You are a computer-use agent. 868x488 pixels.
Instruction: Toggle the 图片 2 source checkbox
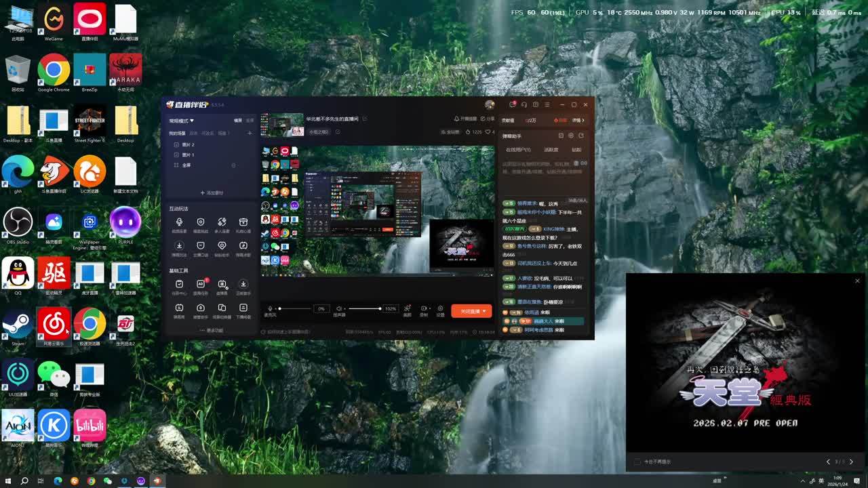176,145
